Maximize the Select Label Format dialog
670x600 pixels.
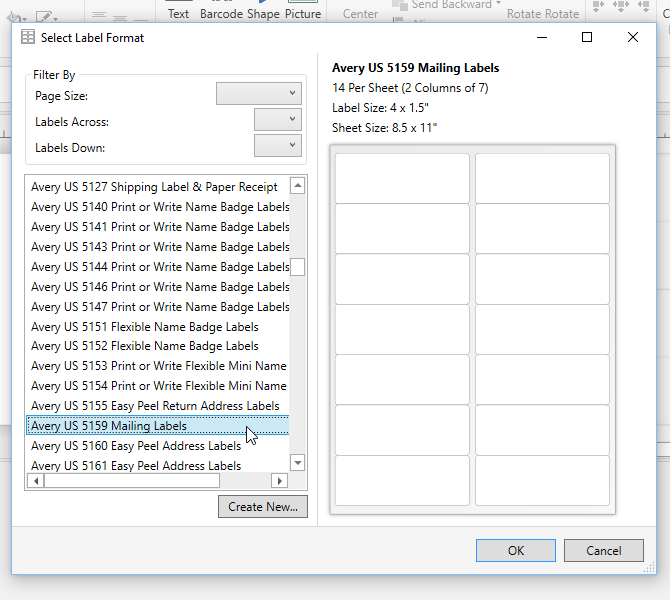pos(587,37)
